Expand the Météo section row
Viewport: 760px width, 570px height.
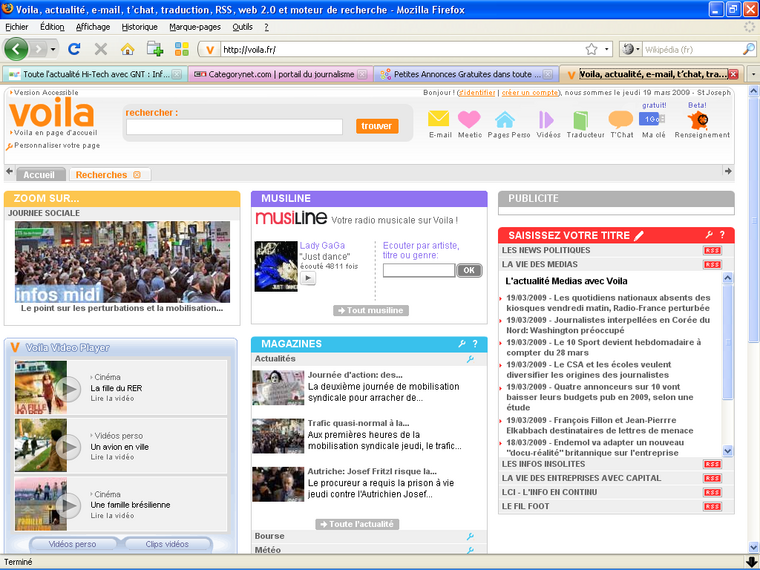[x=369, y=550]
